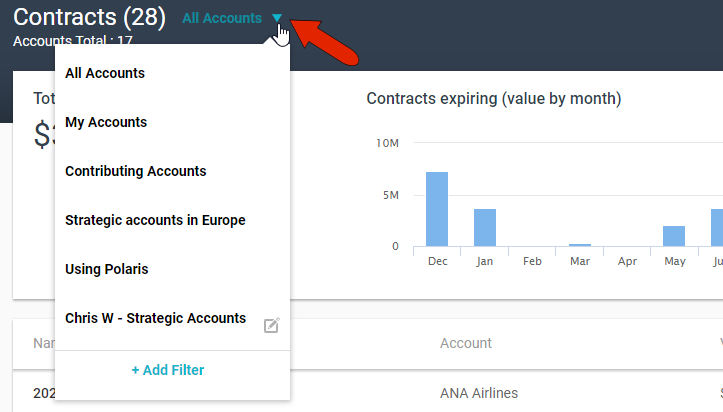Select the Using Polaris filter
This screenshot has width=723, height=412.
[106, 269]
